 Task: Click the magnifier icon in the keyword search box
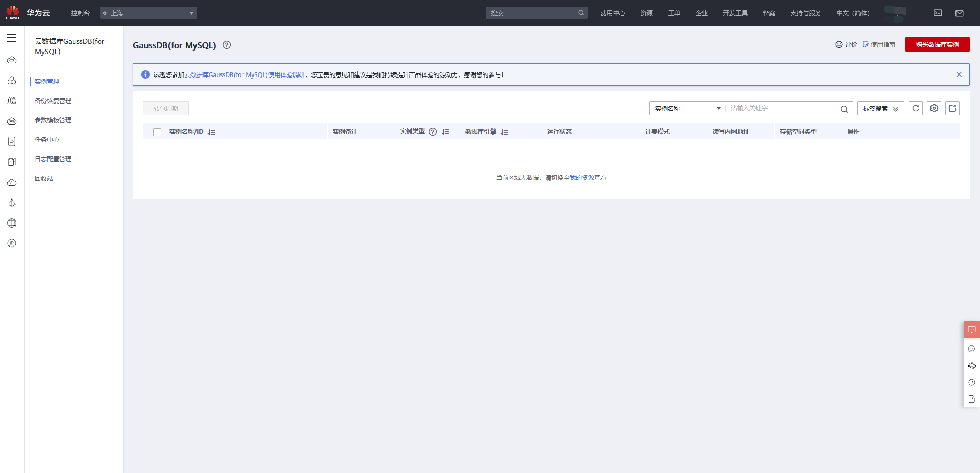pyautogui.click(x=844, y=109)
